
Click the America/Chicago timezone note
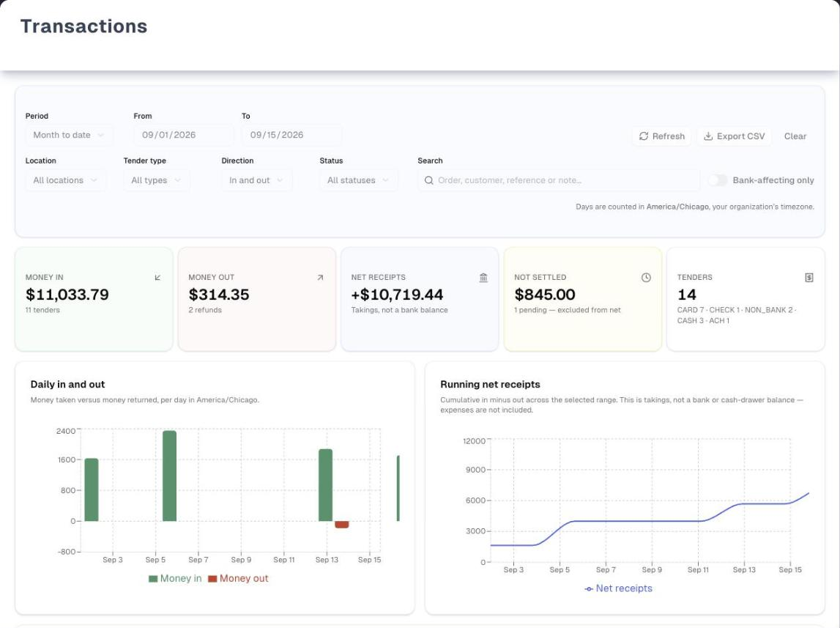[x=695, y=207]
